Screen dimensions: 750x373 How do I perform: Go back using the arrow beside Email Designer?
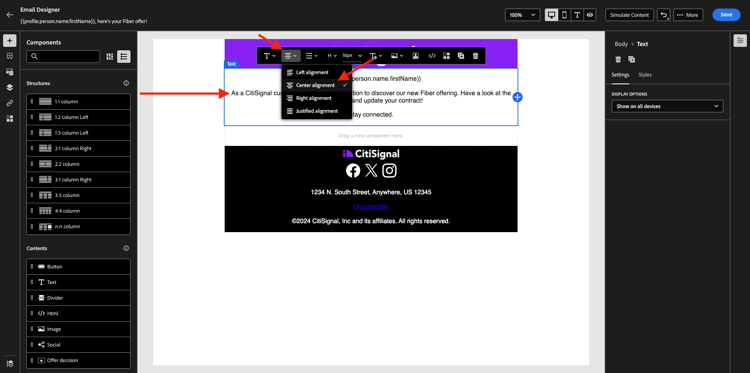10,15
